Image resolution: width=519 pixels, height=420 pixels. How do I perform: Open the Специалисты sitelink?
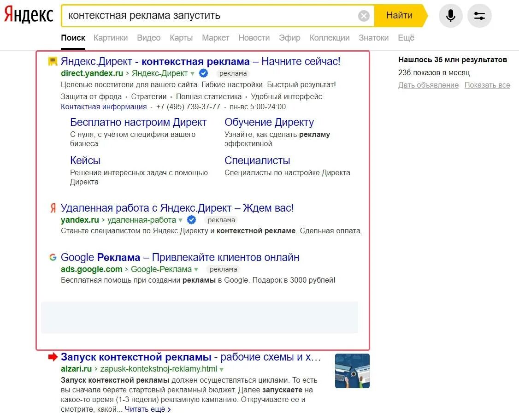(257, 160)
